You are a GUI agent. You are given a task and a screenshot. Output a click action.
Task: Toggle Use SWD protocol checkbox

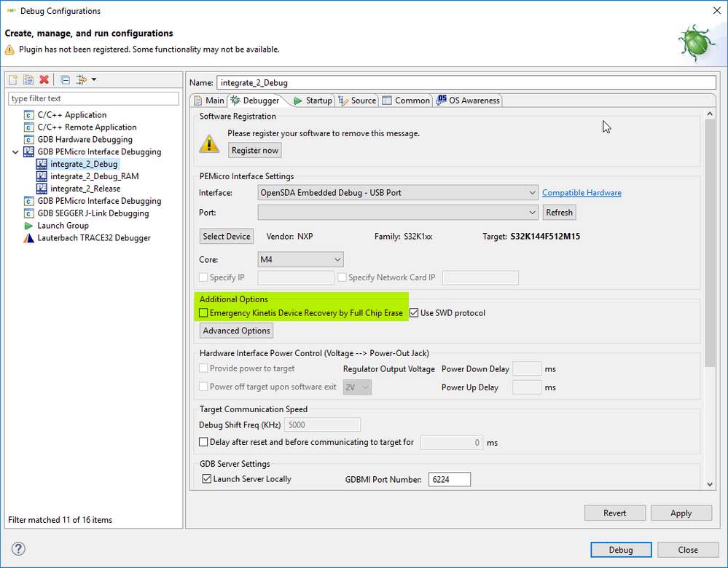point(414,313)
